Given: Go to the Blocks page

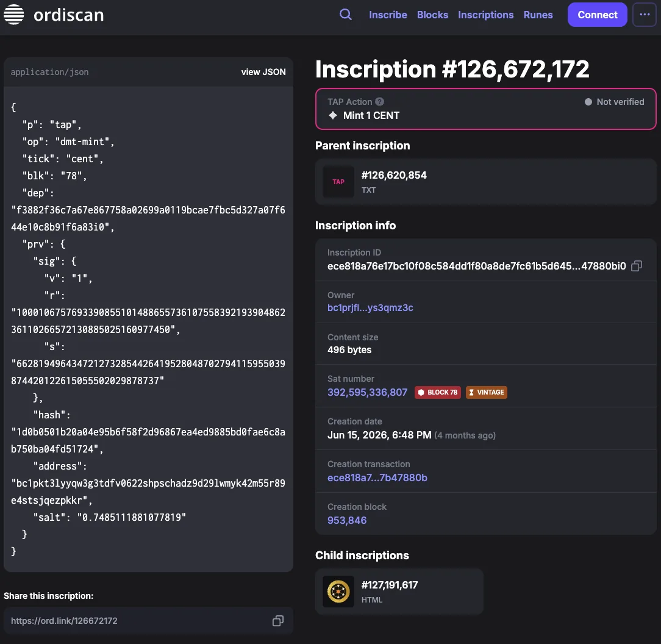Looking at the screenshot, I should pyautogui.click(x=432, y=15).
